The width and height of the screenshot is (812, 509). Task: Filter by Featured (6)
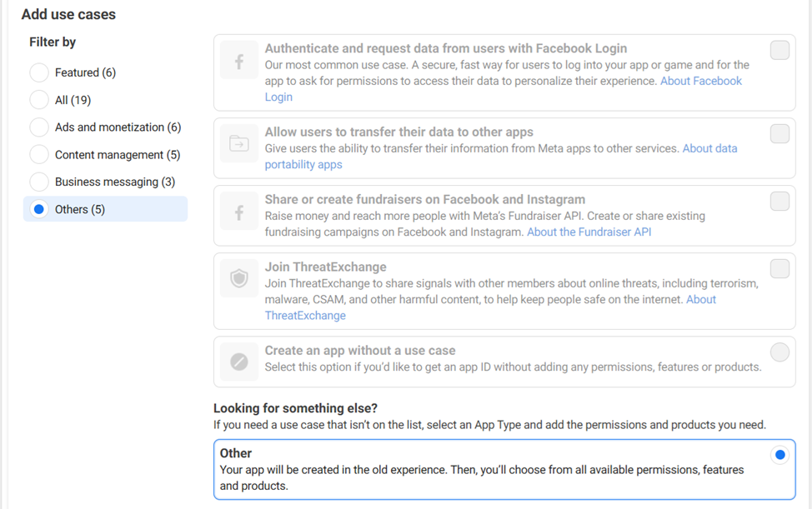pos(39,72)
